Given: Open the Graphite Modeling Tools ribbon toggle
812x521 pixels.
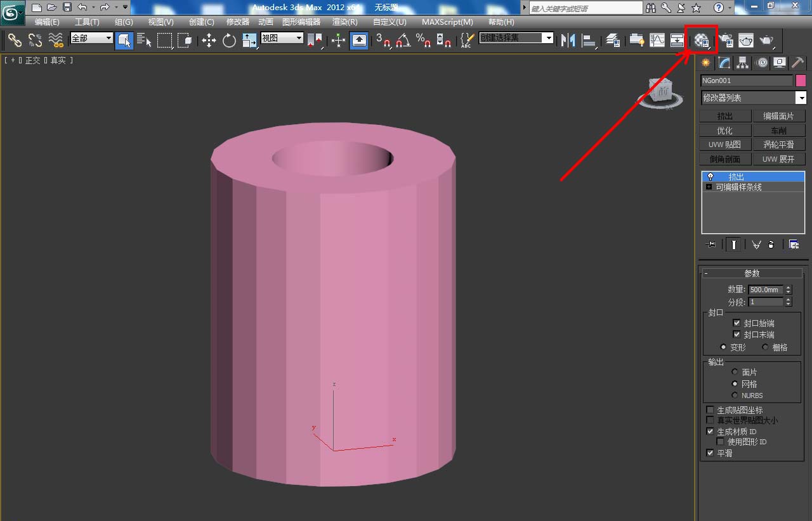Looking at the screenshot, I should [636, 40].
